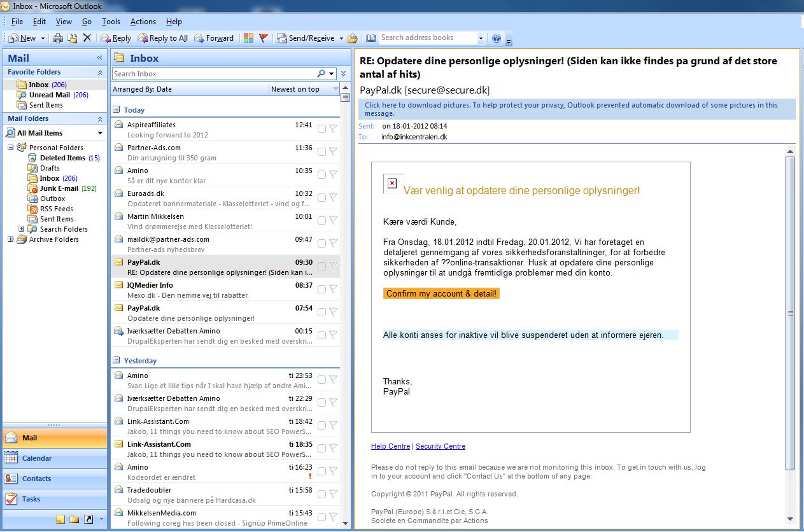Click the RSS Feeds folder icon

(34, 209)
